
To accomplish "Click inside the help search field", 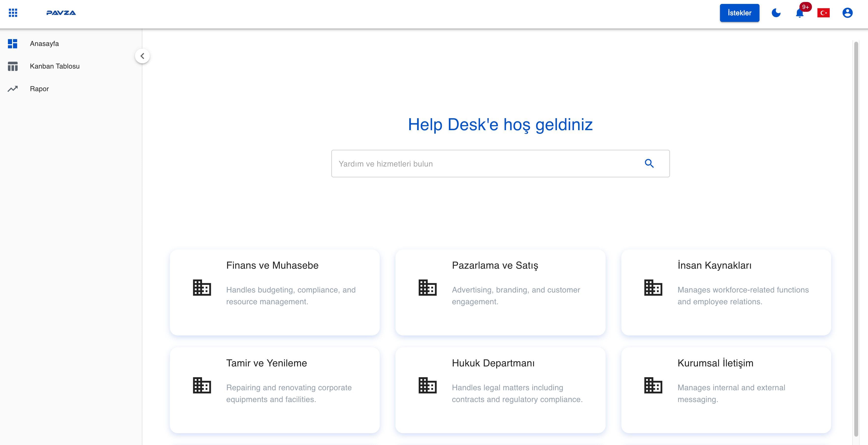I will coord(472,164).
